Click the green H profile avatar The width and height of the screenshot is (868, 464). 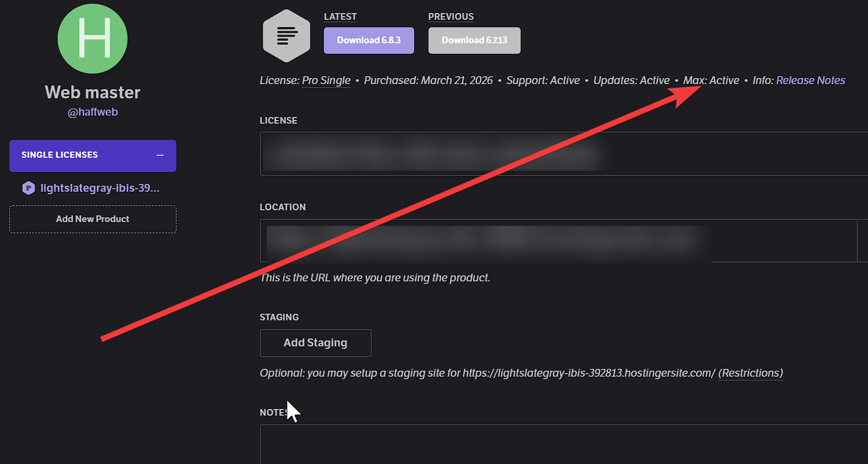(93, 39)
